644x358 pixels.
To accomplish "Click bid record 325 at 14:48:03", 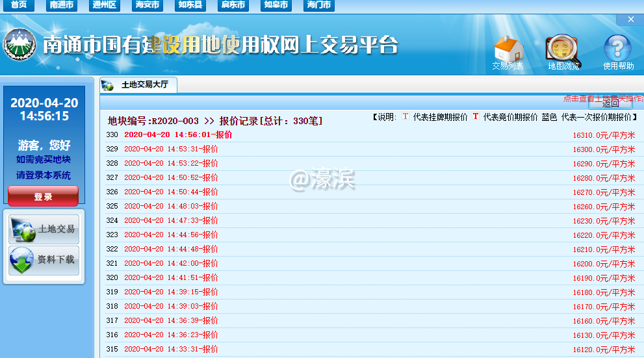I will (171, 206).
